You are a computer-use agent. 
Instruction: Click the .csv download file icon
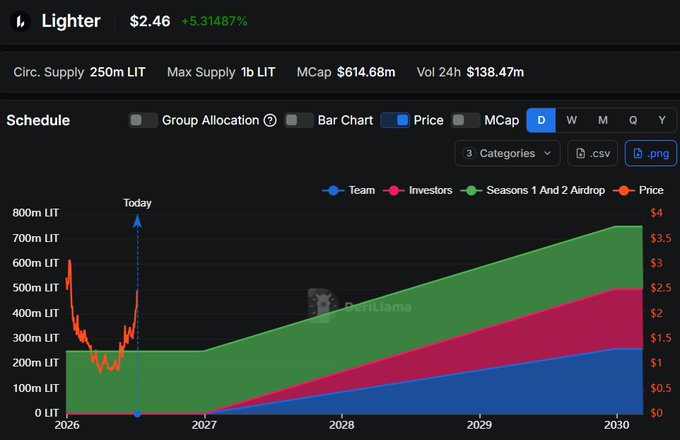point(580,153)
